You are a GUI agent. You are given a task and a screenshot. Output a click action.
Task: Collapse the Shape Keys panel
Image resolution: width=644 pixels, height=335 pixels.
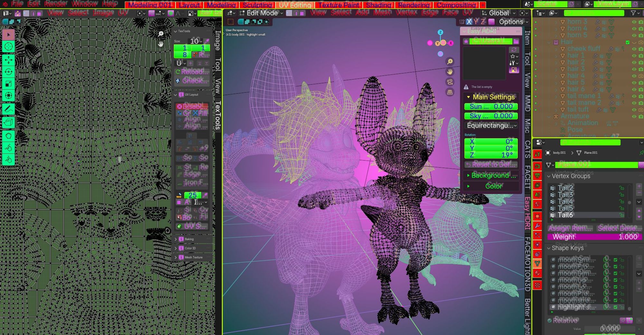pyautogui.click(x=549, y=248)
